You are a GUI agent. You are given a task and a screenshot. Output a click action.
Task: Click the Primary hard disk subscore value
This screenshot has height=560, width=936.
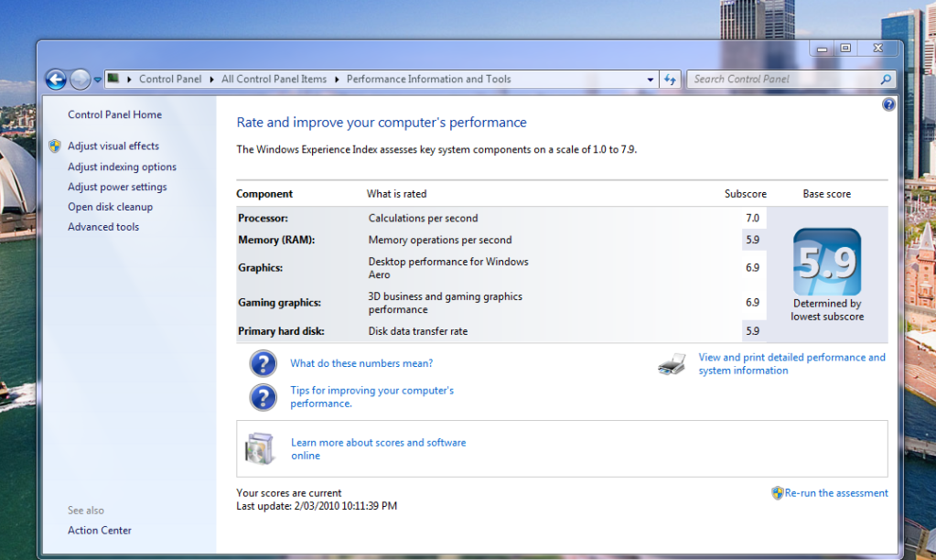tap(753, 331)
